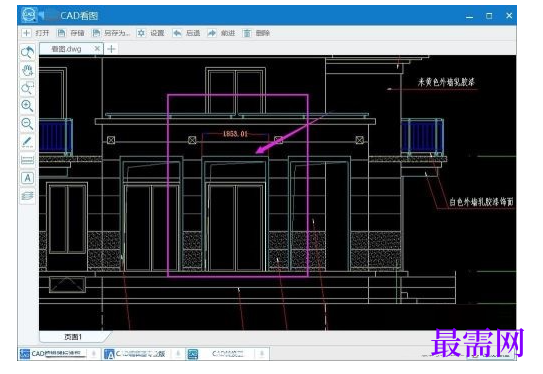Click the 前进 (Forward) arrow icon
Viewport: 543px width, 374px height.
pos(212,33)
